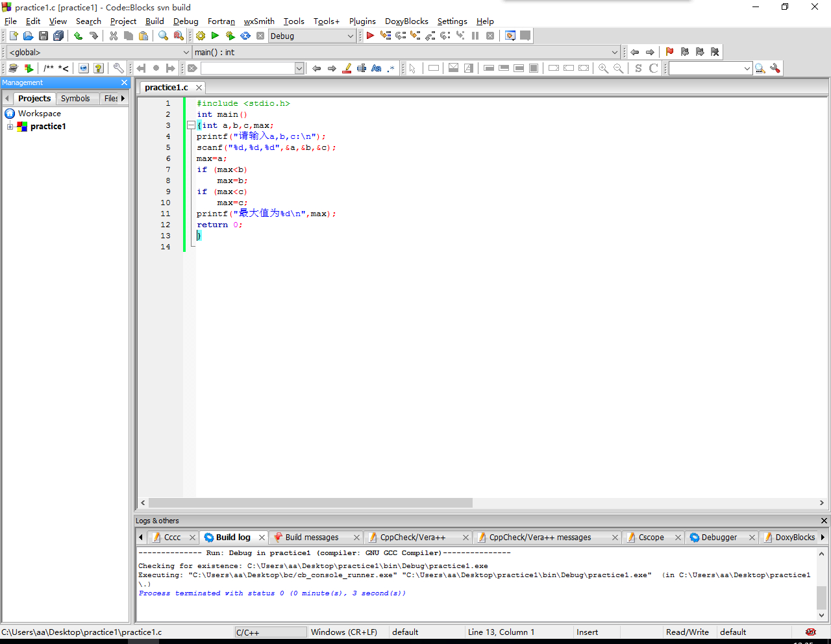The width and height of the screenshot is (831, 644).
Task: Toggle the regex search option
Action: 391,68
